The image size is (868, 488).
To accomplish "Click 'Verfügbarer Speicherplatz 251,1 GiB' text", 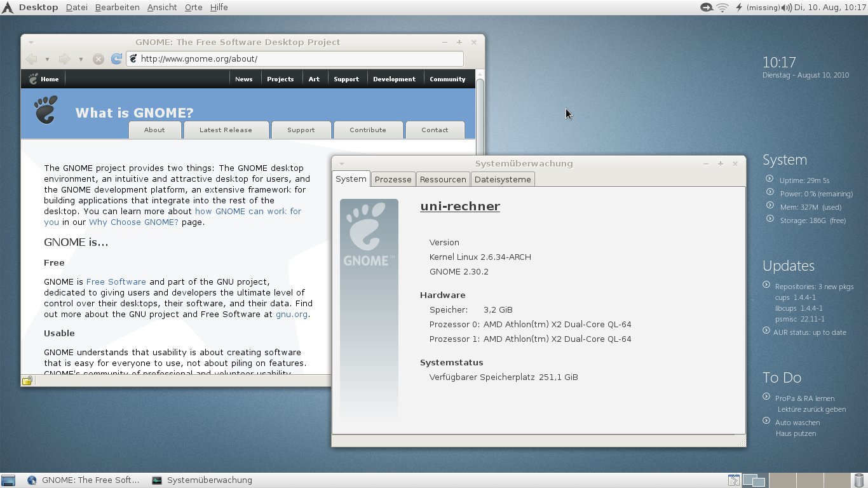I will (x=504, y=377).
